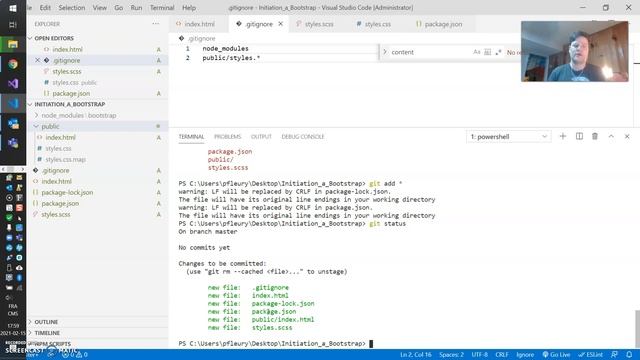
Task: Open Explorer panel more actions ellipsis
Action: [156, 24]
